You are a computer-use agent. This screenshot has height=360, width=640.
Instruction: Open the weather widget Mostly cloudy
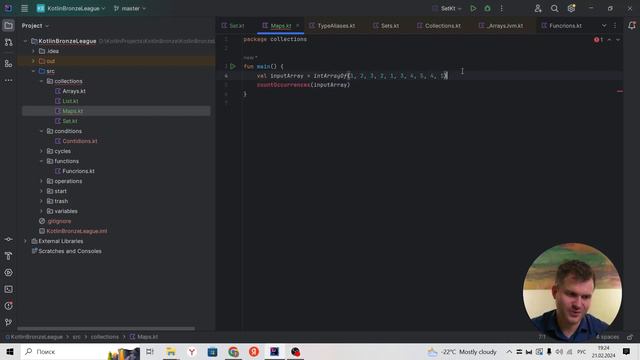(462, 351)
